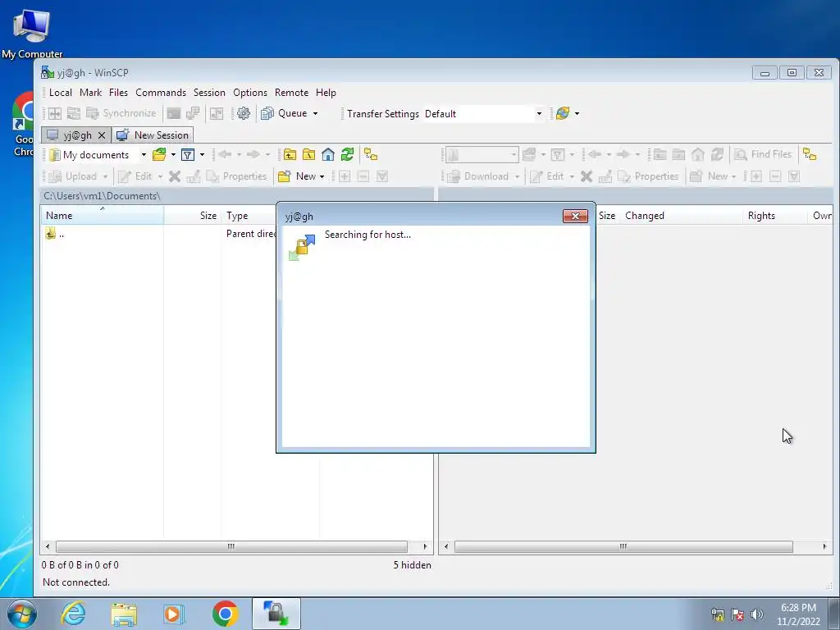Viewport: 840px width, 630px height.
Task: Click the local Unselect Files minus icon
Action: point(363,176)
